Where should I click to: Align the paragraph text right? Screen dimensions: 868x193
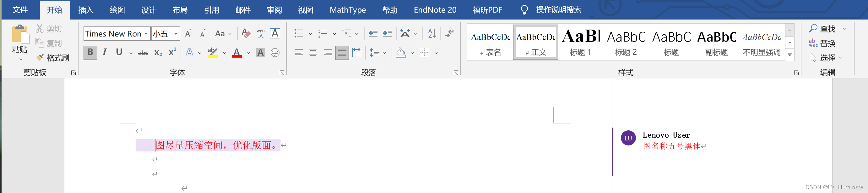click(x=328, y=53)
